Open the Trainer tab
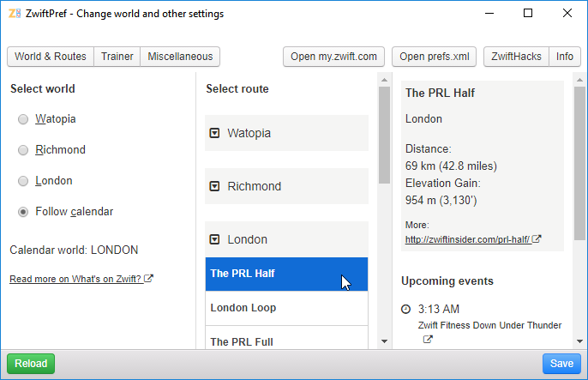 117,57
